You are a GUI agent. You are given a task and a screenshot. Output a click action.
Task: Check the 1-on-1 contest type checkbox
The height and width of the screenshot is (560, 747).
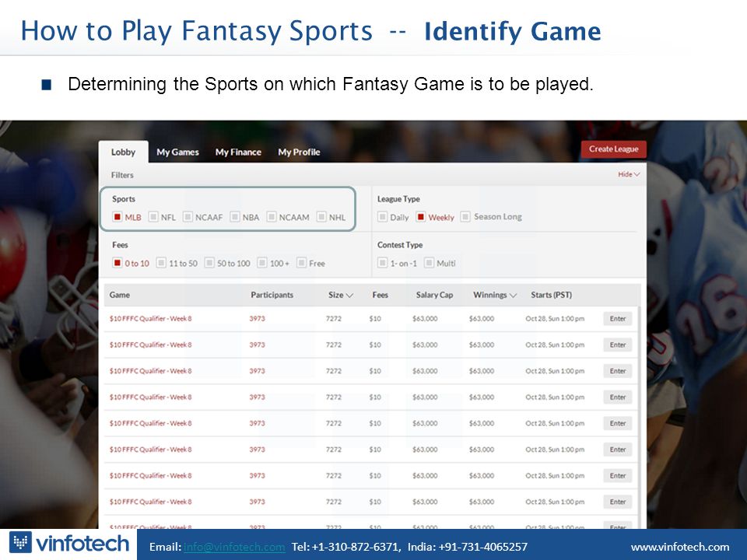(382, 263)
